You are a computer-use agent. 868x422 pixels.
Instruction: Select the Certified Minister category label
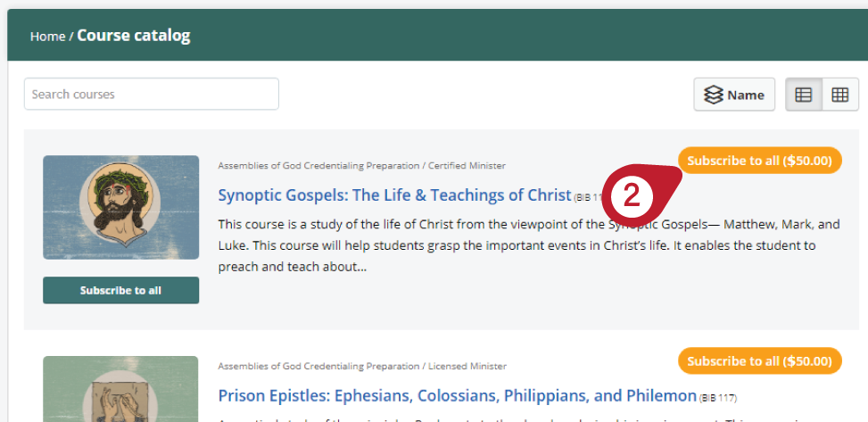coord(467,166)
